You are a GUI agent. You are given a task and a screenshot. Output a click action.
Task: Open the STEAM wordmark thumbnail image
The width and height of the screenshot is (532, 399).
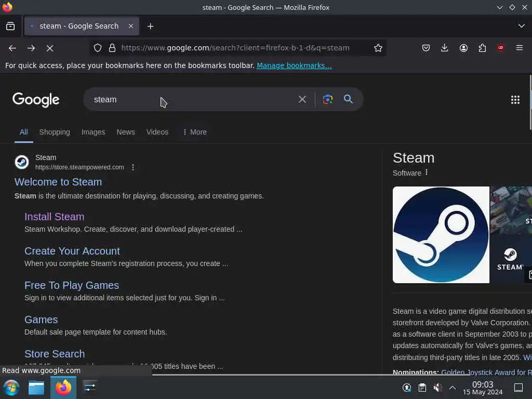click(x=510, y=259)
